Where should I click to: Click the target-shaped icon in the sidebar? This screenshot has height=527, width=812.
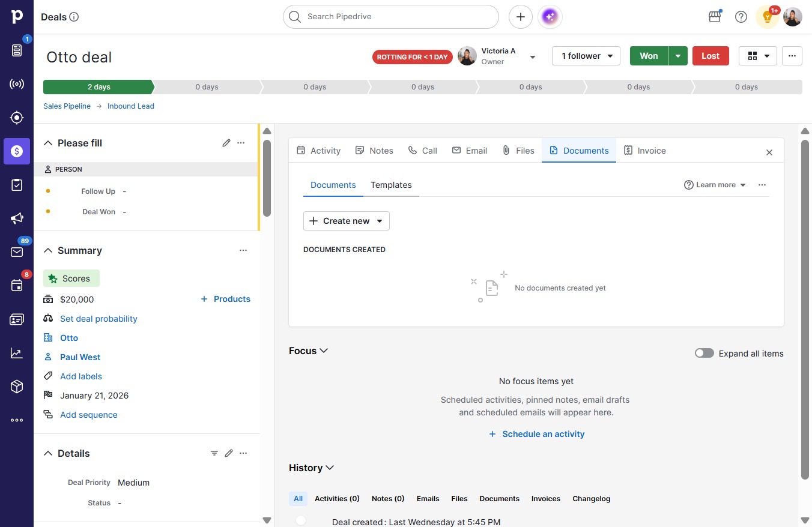pyautogui.click(x=17, y=118)
